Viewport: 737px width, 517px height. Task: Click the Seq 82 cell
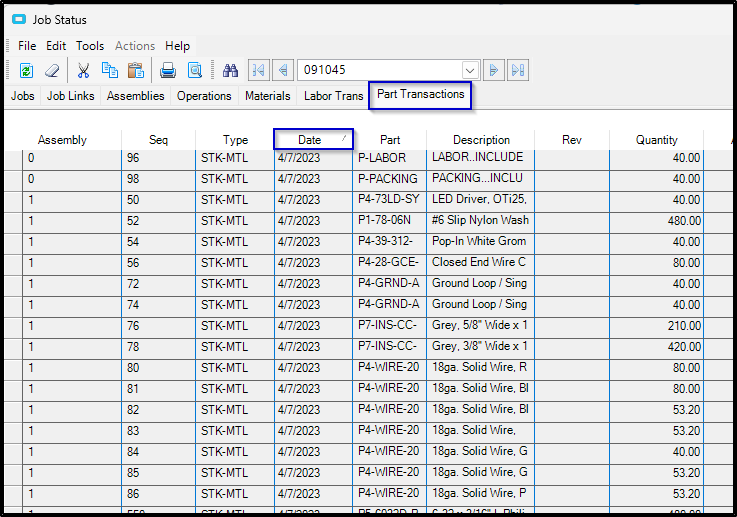pyautogui.click(x=158, y=410)
